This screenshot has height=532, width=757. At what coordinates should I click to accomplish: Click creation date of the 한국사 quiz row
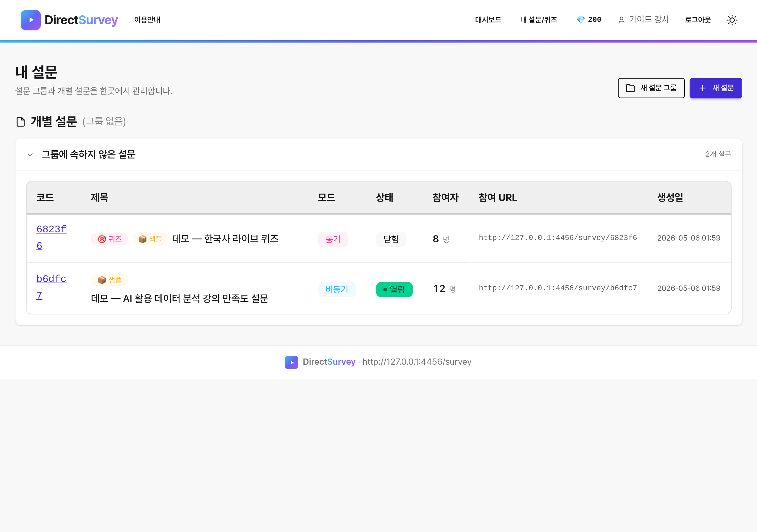point(689,238)
